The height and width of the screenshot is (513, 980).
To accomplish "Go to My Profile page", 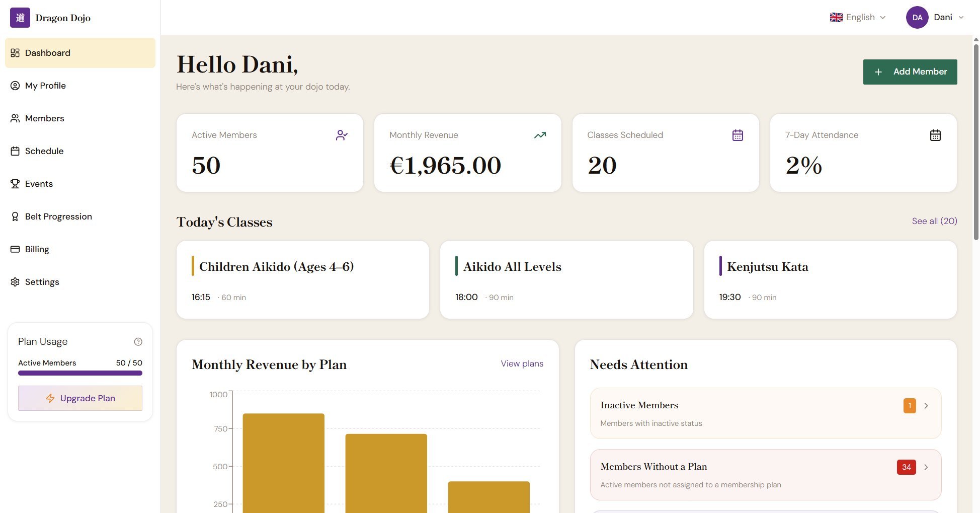I will tap(80, 86).
